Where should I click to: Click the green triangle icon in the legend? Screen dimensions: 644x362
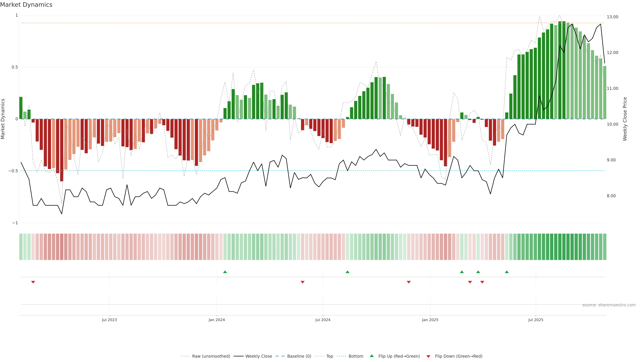pos(372,356)
